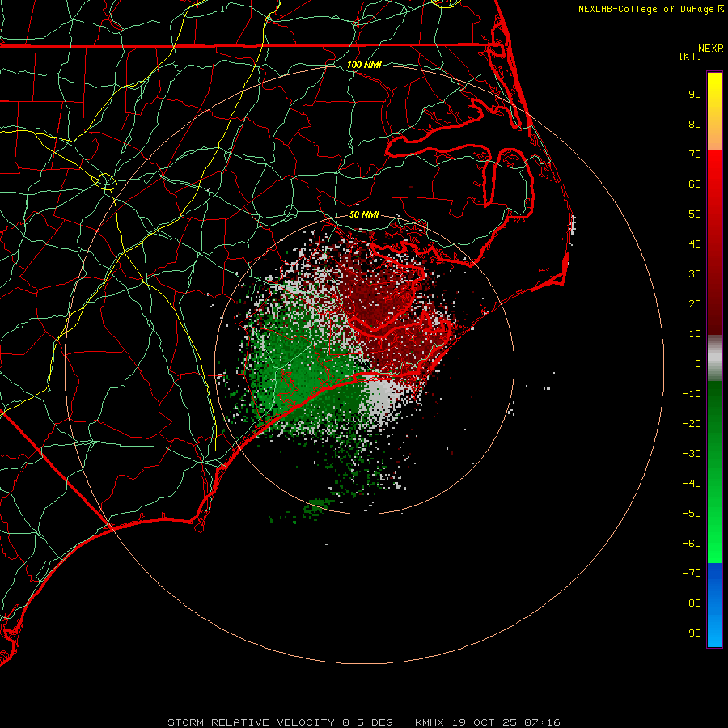Click the 40 value on the velocity scale
728x728 pixels.
pyautogui.click(x=695, y=244)
